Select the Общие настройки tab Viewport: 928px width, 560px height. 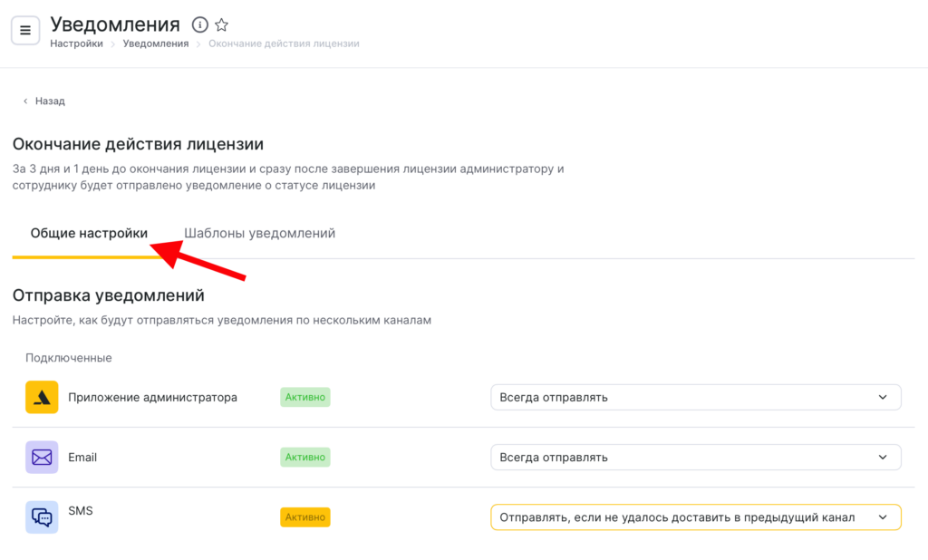(89, 234)
